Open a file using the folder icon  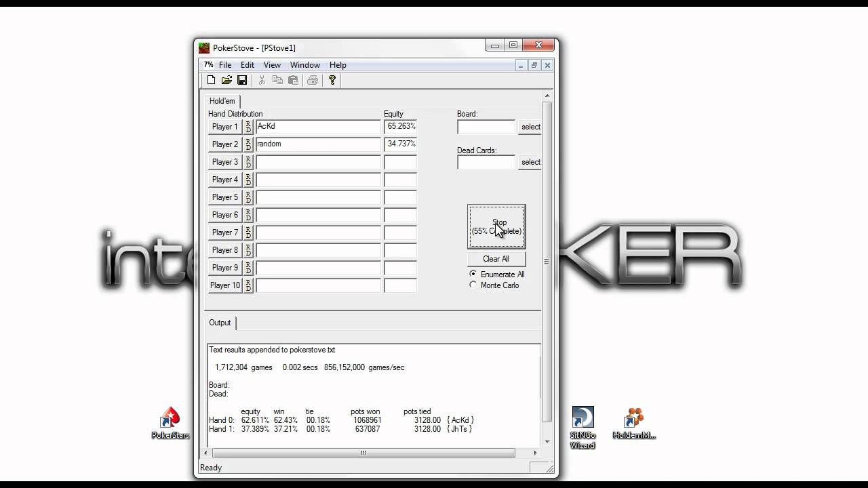tap(226, 80)
